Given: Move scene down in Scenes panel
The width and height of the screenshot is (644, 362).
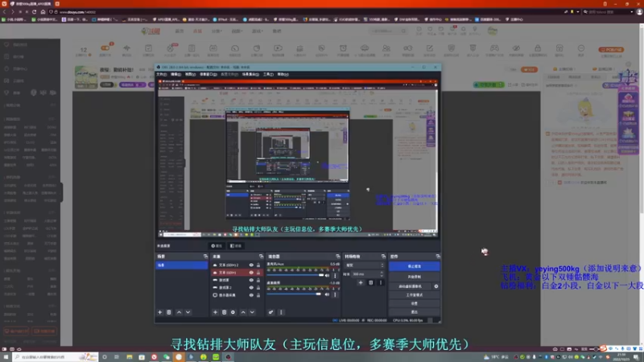Looking at the screenshot, I should [x=188, y=312].
